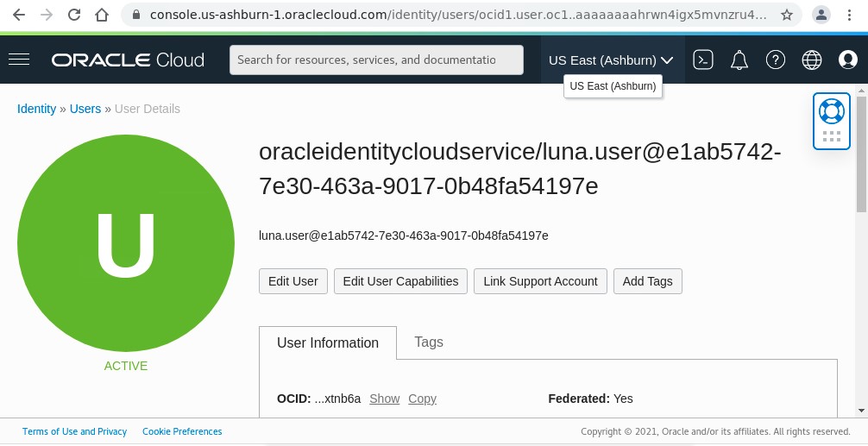Screen dimensions: 868x446
Task: Open Terms of Use and Privacy link
Action: pyautogui.click(x=75, y=431)
